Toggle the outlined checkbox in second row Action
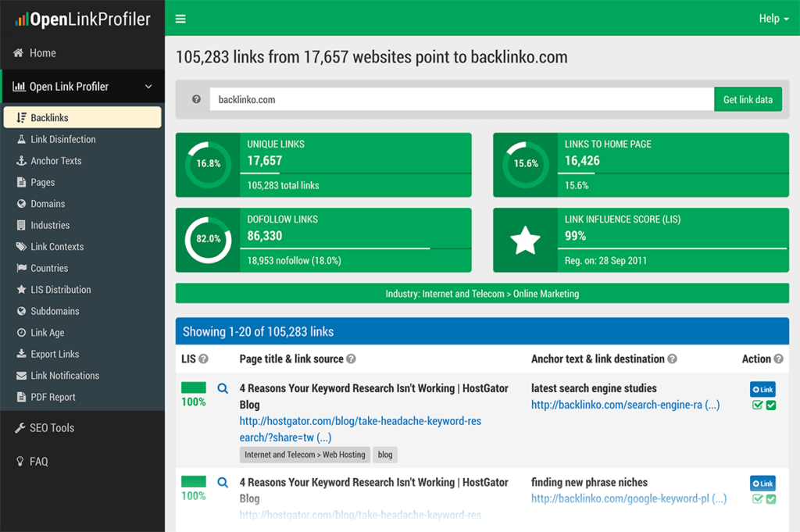This screenshot has height=532, width=800. coord(757,499)
